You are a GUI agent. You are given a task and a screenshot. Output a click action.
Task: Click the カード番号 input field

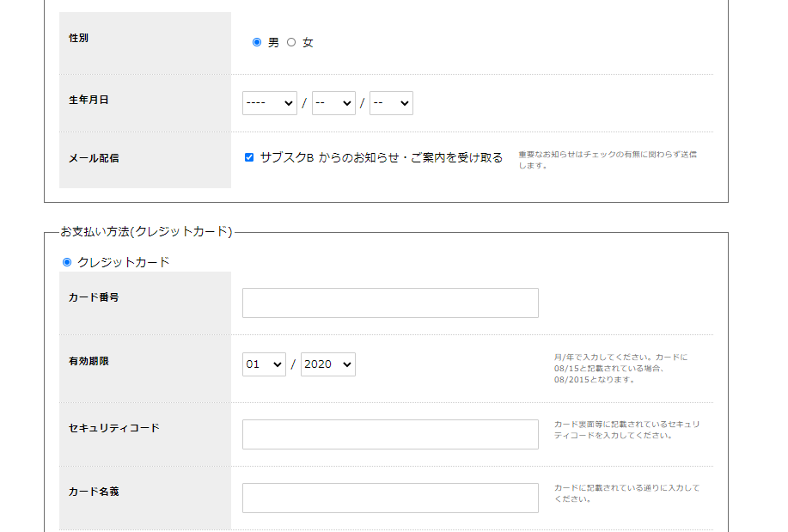coord(390,303)
